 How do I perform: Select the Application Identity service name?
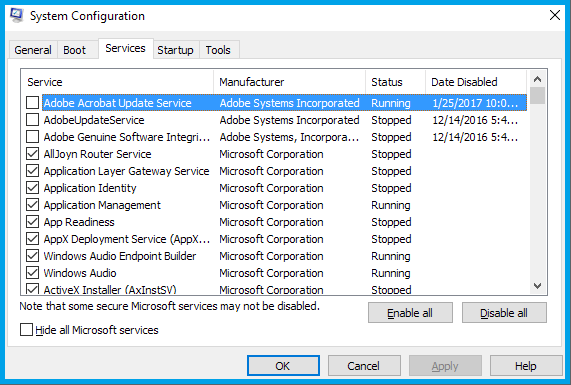click(90, 188)
